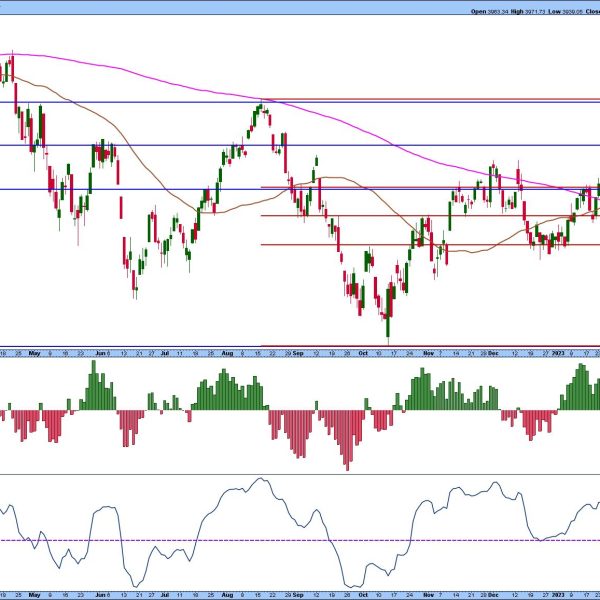Viewport: 600px width, 600px height.
Task: Select the purple dashed oscillator midline
Action: [x=300, y=540]
